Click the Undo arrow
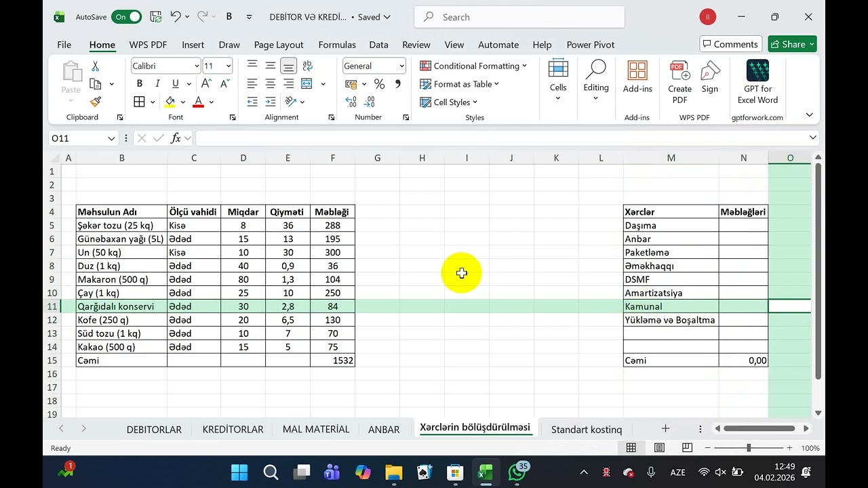Viewport: 868px width, 488px height. (176, 17)
